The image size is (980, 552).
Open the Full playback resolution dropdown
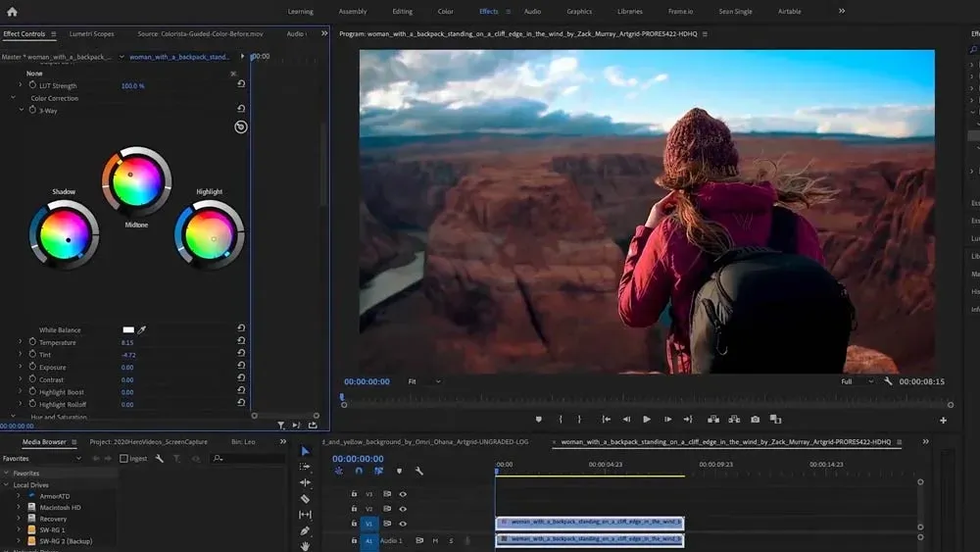pyautogui.click(x=857, y=381)
